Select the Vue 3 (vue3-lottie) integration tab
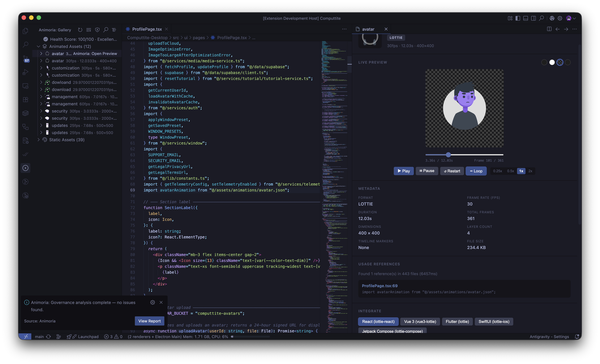 [420, 321]
